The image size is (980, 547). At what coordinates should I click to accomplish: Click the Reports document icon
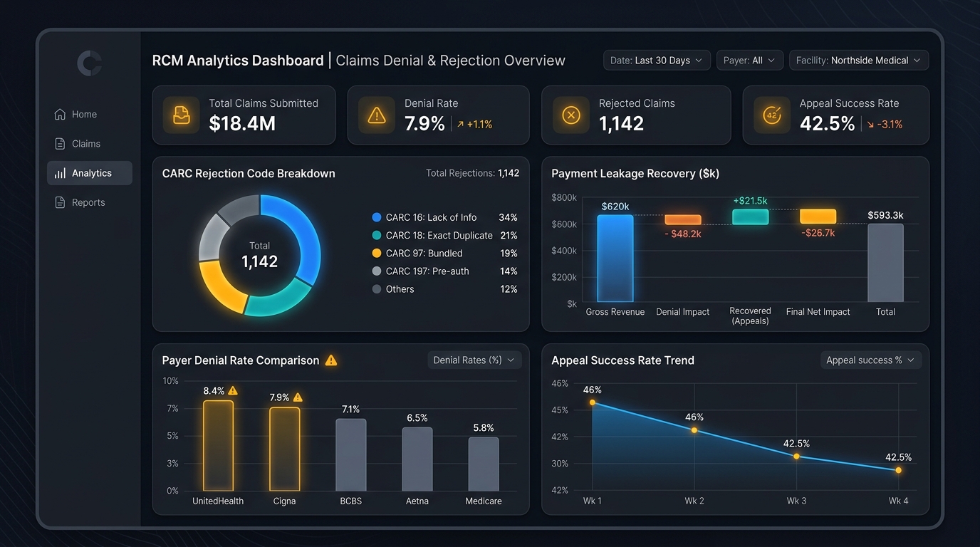[x=61, y=202]
